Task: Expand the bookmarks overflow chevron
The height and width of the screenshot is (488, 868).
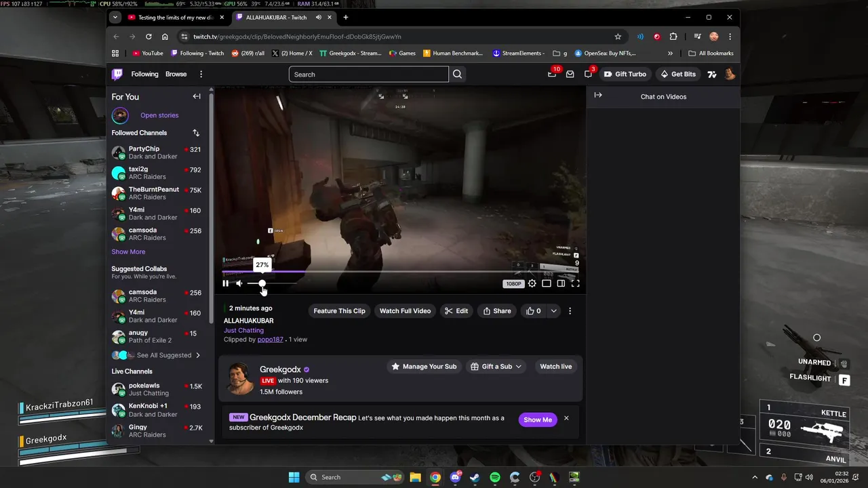Action: pyautogui.click(x=670, y=53)
